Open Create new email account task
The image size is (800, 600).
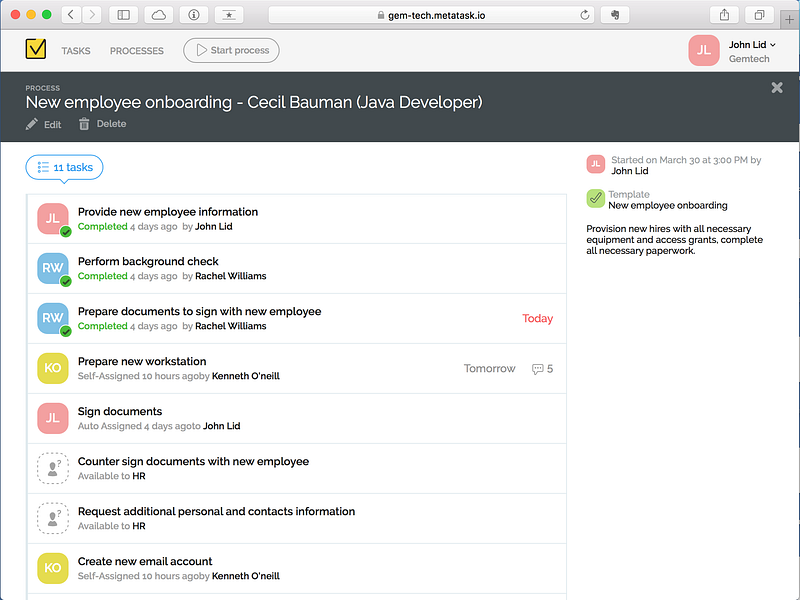pyautogui.click(x=296, y=569)
